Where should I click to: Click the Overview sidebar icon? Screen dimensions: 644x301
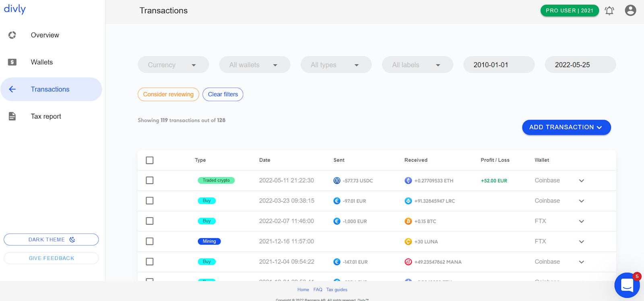(12, 35)
